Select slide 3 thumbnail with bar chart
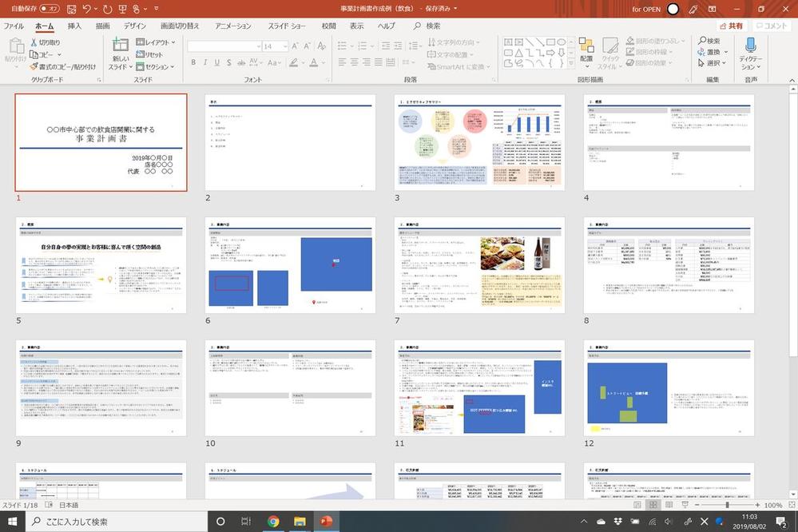798x532 pixels. click(x=479, y=142)
